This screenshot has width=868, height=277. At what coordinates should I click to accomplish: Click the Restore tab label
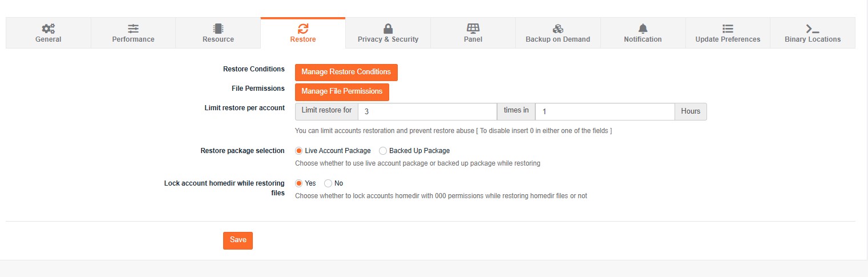pos(303,39)
